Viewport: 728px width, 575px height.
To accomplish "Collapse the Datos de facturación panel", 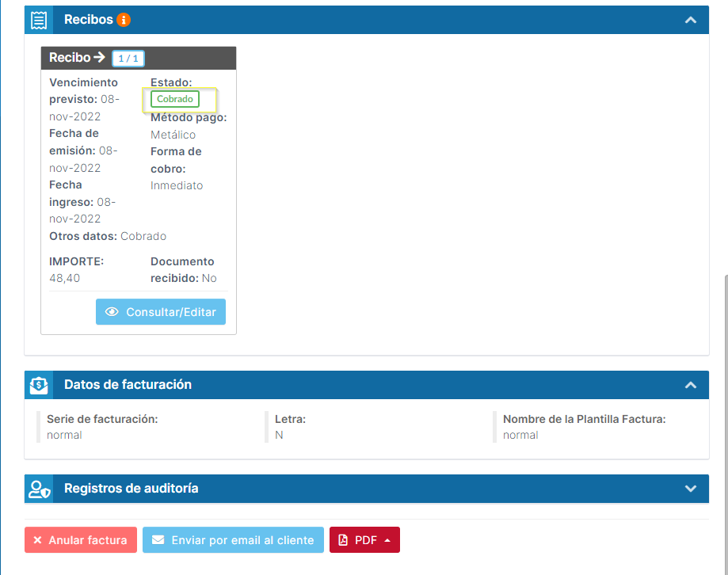I will pos(691,385).
